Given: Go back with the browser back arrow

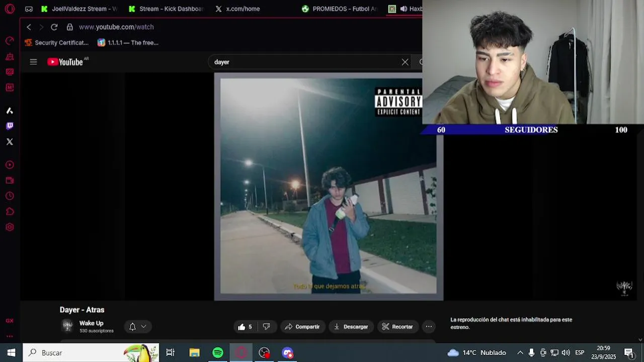Looking at the screenshot, I should point(29,27).
